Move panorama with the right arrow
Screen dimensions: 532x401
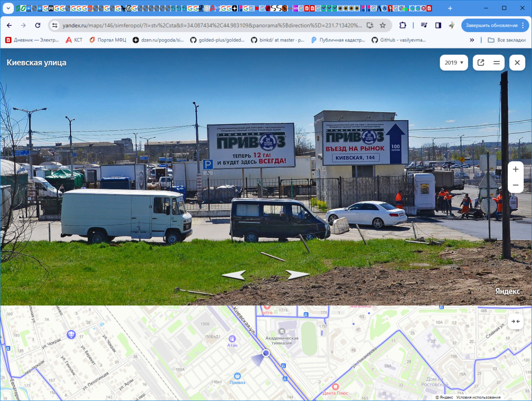[298, 275]
